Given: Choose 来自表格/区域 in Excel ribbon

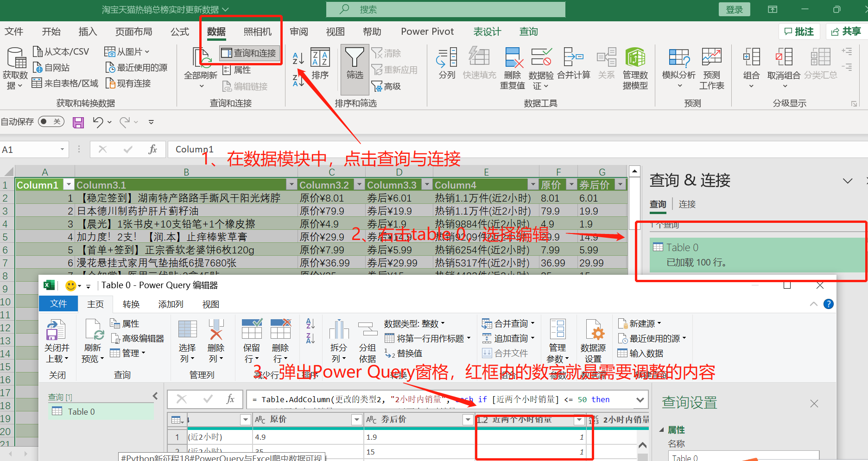Looking at the screenshot, I should (x=65, y=83).
